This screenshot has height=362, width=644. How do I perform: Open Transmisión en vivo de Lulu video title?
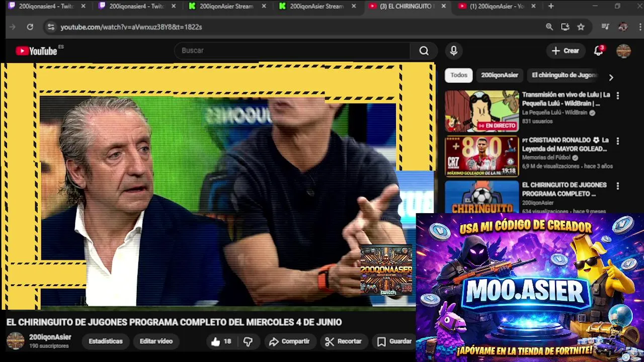(566, 99)
